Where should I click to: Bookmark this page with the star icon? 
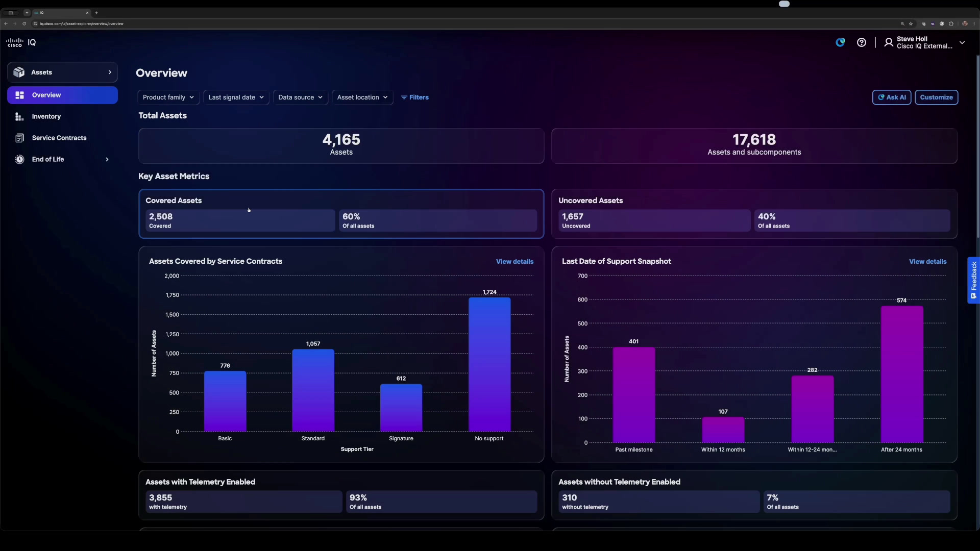click(911, 23)
